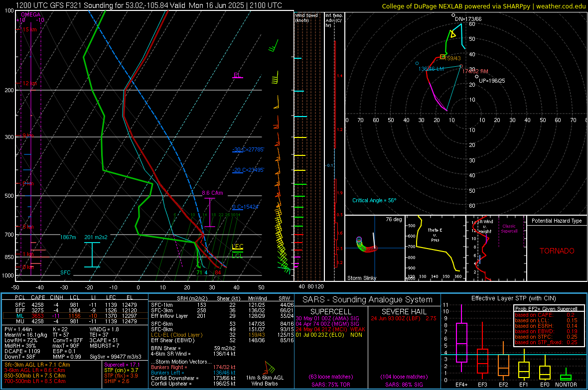Click the green 'LCL' marker on the skew-T
Screen dimensions: 588x390
pos(237,256)
